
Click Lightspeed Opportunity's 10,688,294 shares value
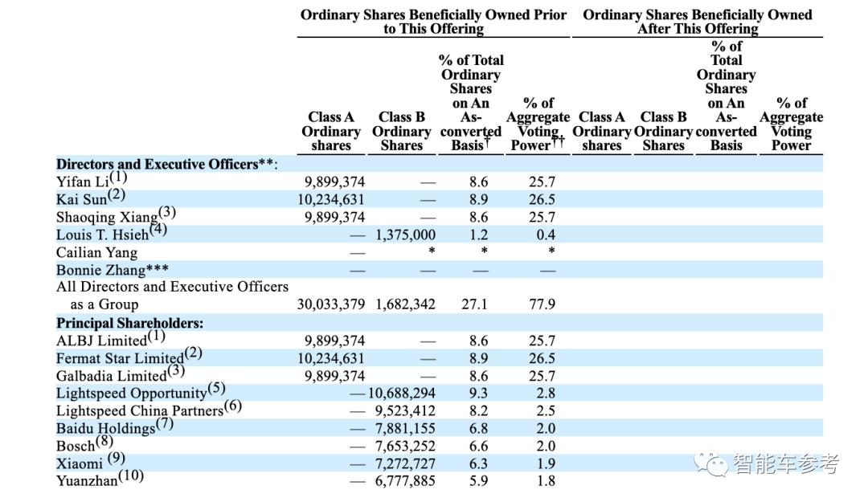tap(401, 393)
